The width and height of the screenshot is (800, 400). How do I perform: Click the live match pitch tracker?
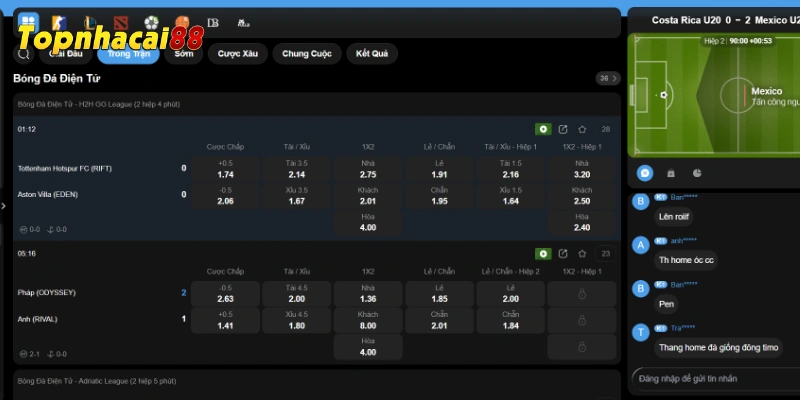tap(714, 95)
